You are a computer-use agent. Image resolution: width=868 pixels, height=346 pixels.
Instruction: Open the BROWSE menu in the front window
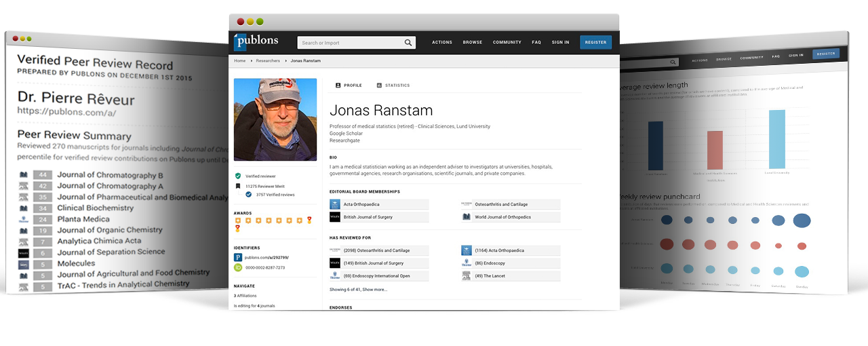tap(473, 42)
